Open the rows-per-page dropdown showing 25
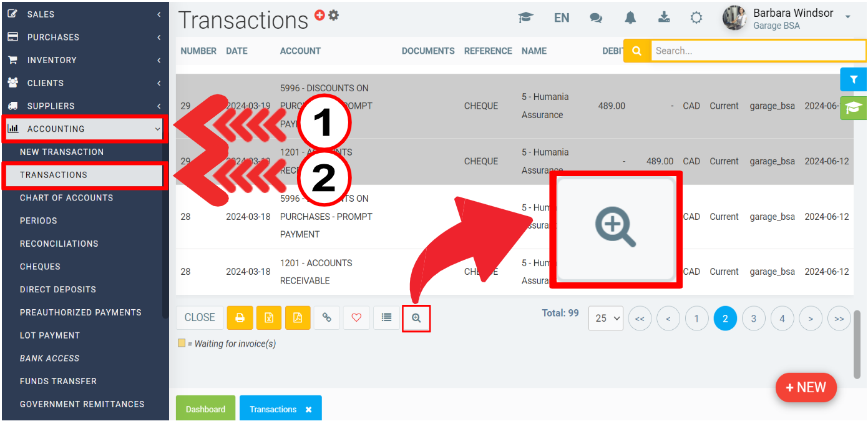The width and height of the screenshot is (868, 421). (x=605, y=319)
